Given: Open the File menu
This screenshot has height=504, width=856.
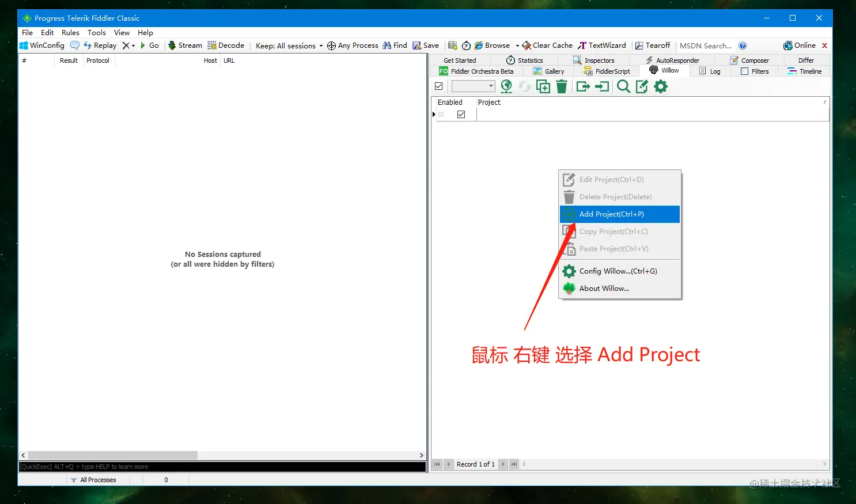Looking at the screenshot, I should pos(27,33).
